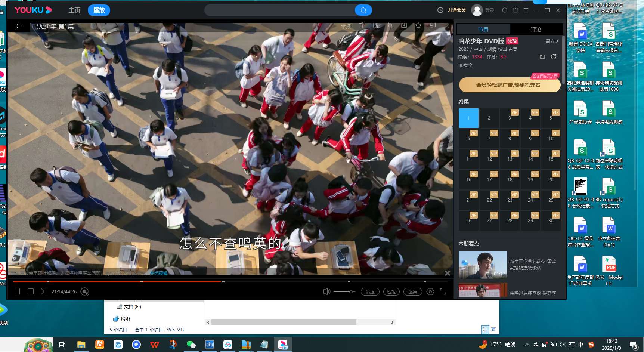Enter fullscreen mode
This screenshot has width=644, height=352.
click(x=443, y=291)
